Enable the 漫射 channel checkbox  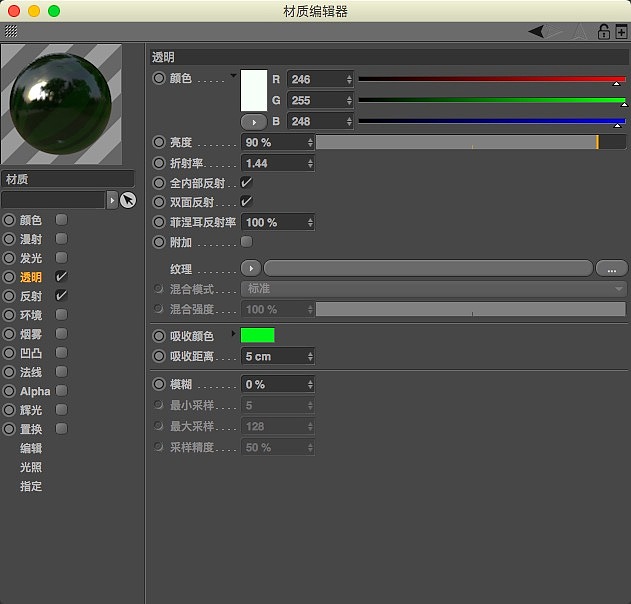(61, 239)
